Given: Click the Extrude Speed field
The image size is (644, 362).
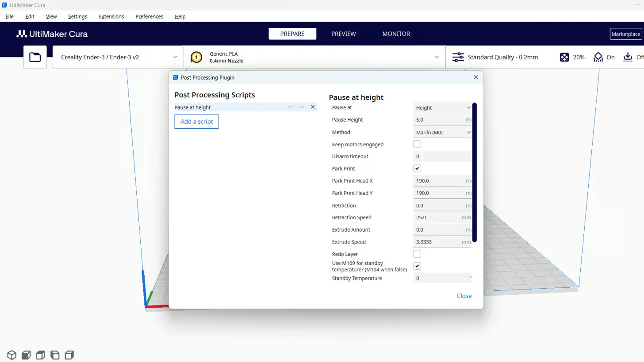Looking at the screenshot, I should pyautogui.click(x=442, y=242).
